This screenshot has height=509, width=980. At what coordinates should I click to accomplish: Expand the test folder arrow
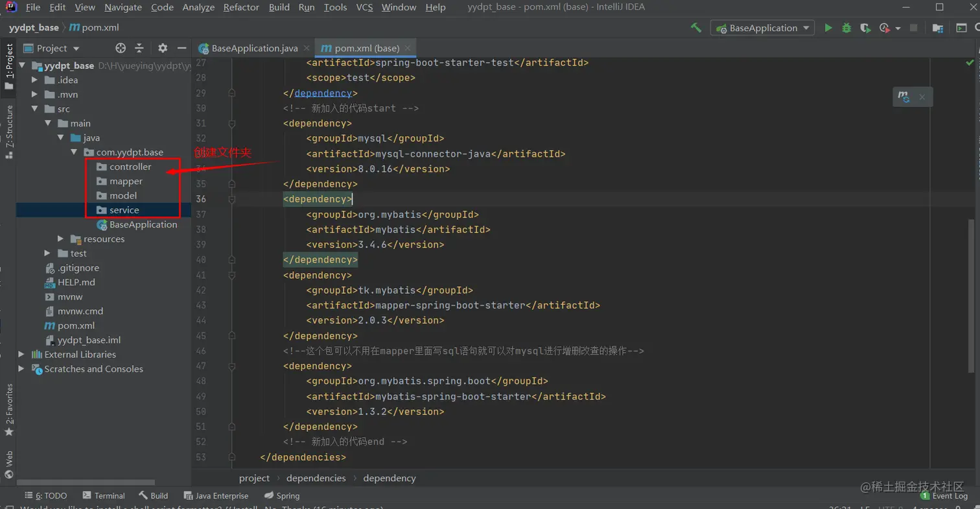(48, 254)
